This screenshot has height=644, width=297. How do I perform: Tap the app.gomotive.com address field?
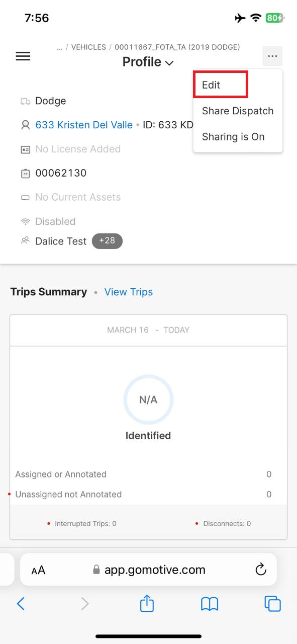(148, 570)
